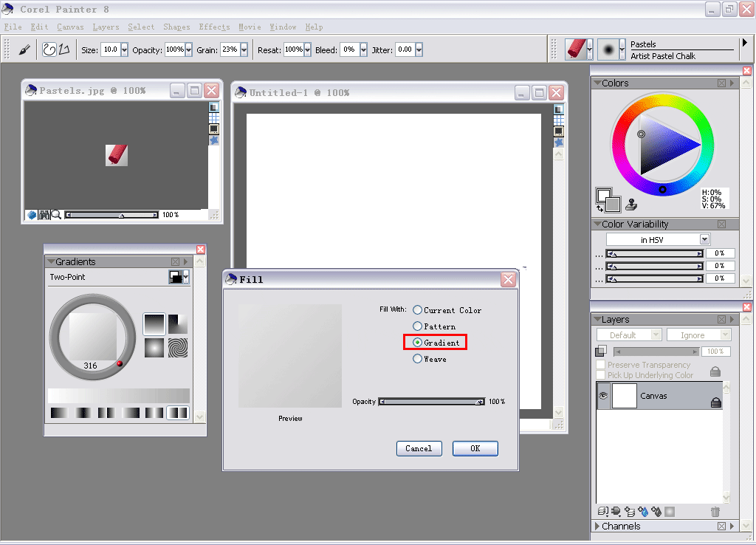Click the grid icon in Untitled-1 window

pos(558,120)
